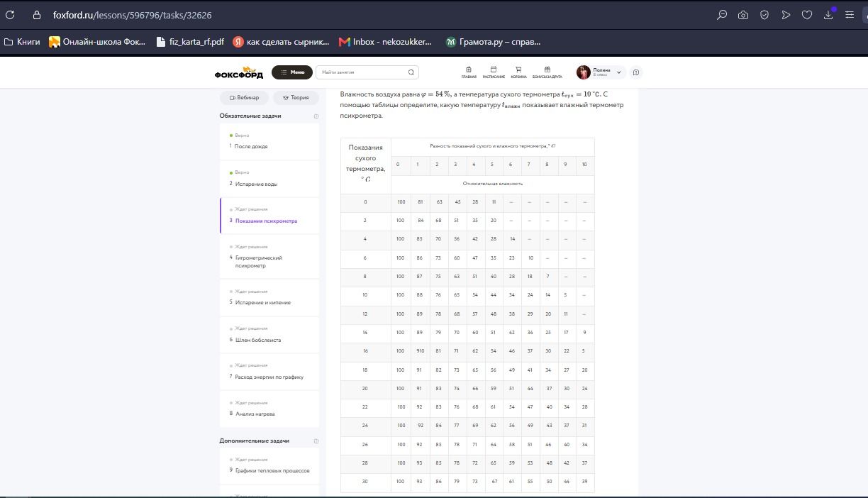Reload the page with the refresh icon
Screen dimensions: 868x498
pyautogui.click(x=10, y=15)
